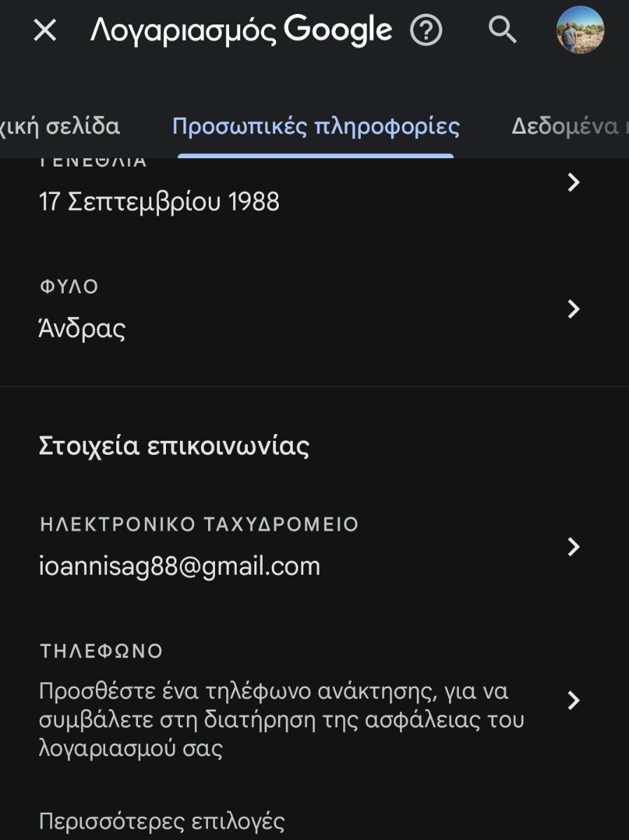The image size is (629, 840).
Task: Tap the add recovery phone prompt text
Action: point(282,720)
